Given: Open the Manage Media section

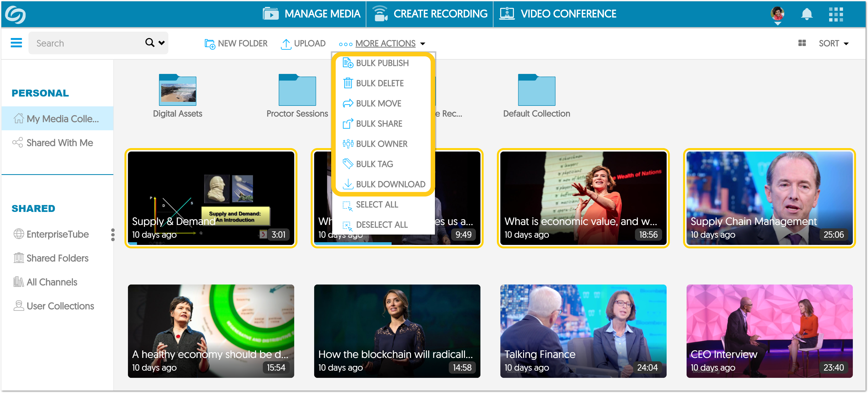Looking at the screenshot, I should point(312,14).
